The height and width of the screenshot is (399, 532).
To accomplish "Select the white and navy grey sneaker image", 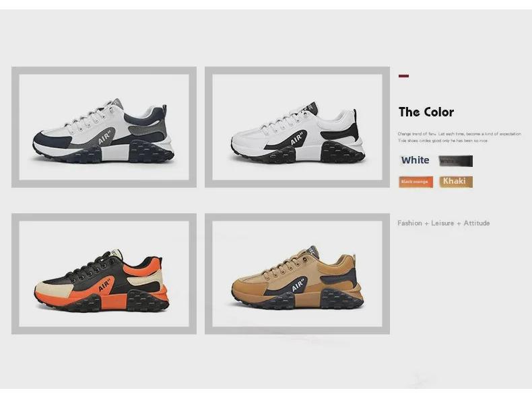I will [x=104, y=127].
